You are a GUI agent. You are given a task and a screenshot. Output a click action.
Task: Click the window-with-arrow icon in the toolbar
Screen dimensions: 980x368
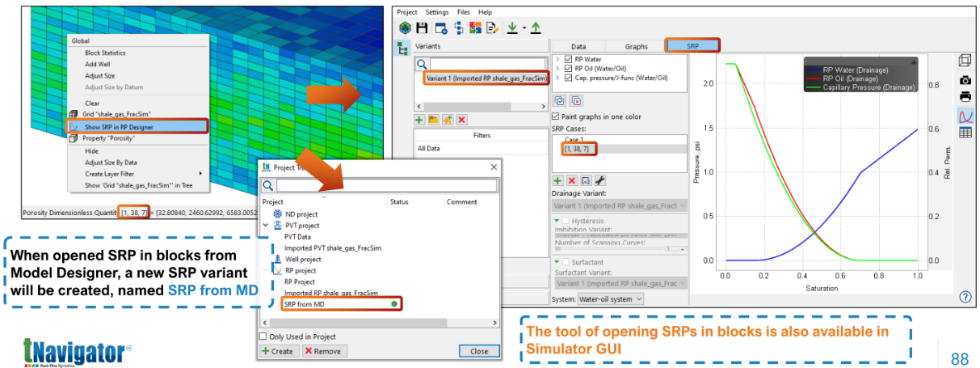click(x=440, y=28)
